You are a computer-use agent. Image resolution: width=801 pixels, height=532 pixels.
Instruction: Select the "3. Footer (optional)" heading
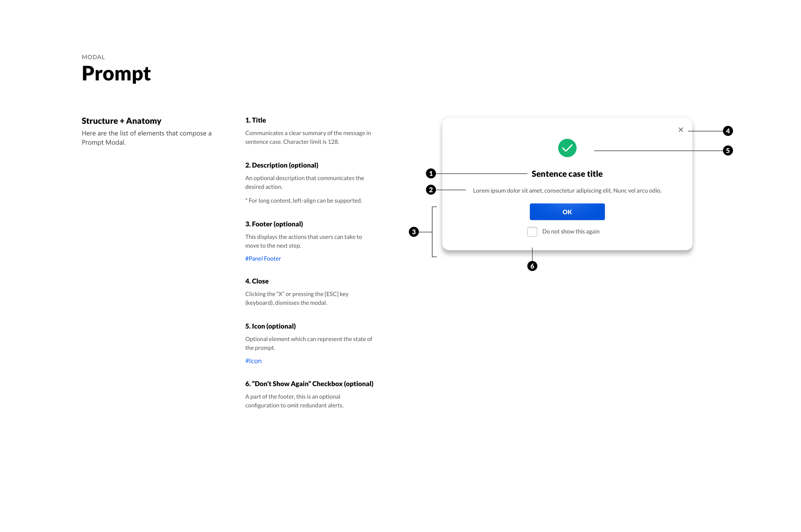tap(274, 224)
